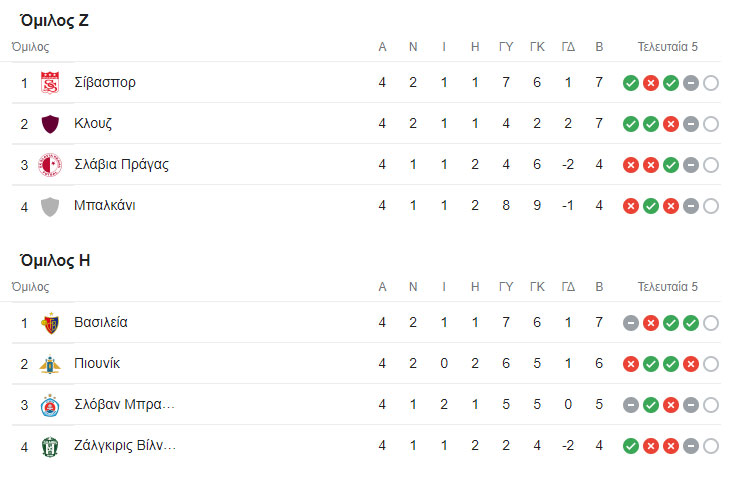Click the Κλουζ club crest icon
This screenshot has width=746, height=487.
click(50, 124)
